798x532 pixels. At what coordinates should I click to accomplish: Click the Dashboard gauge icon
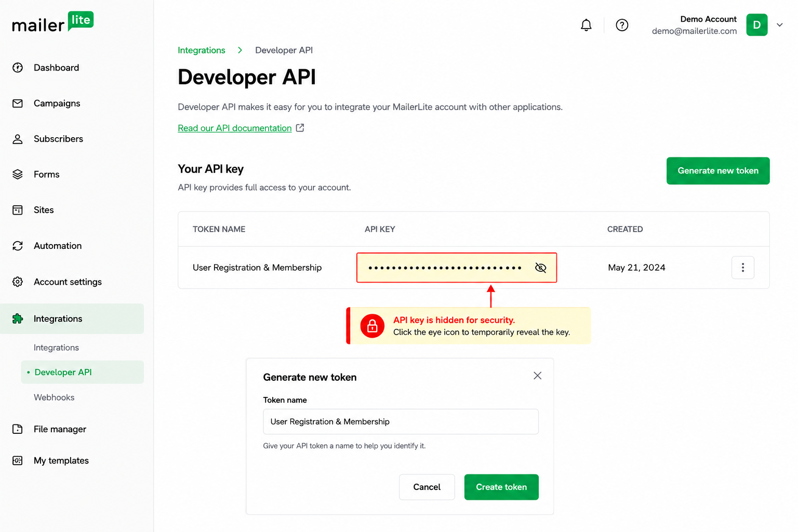pos(18,68)
